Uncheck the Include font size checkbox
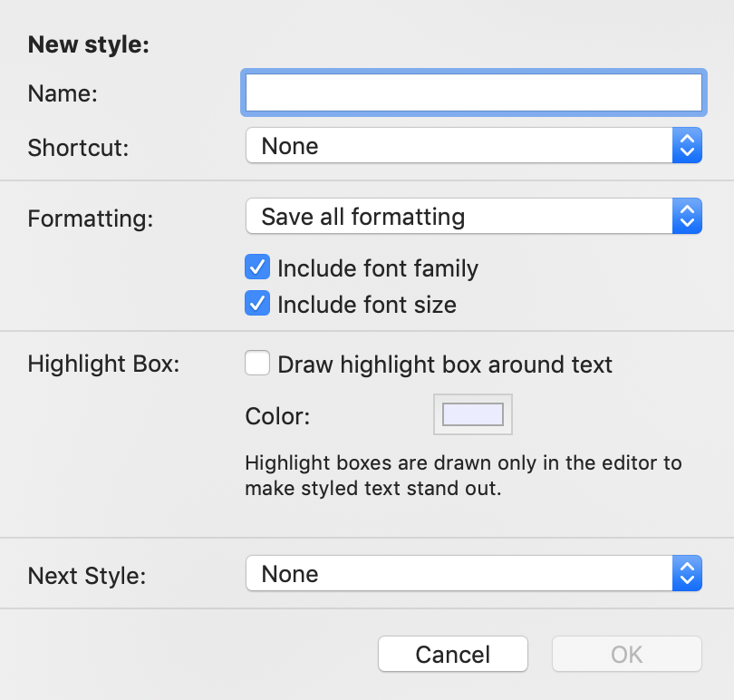734x700 pixels. click(257, 303)
